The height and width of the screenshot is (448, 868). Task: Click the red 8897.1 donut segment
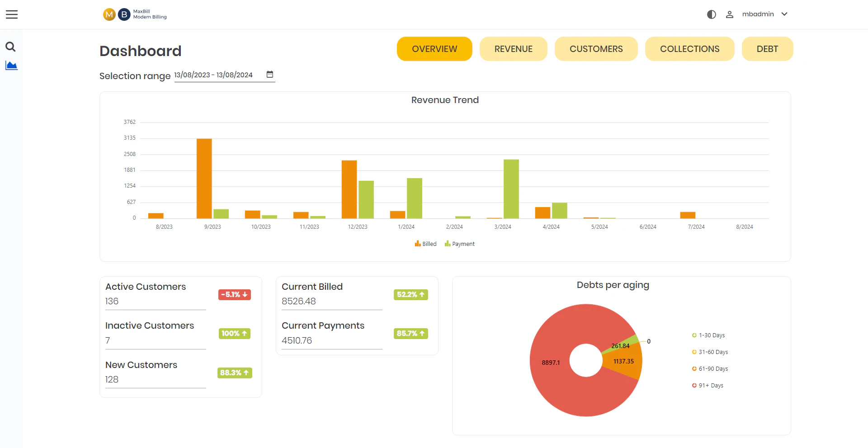coord(550,363)
